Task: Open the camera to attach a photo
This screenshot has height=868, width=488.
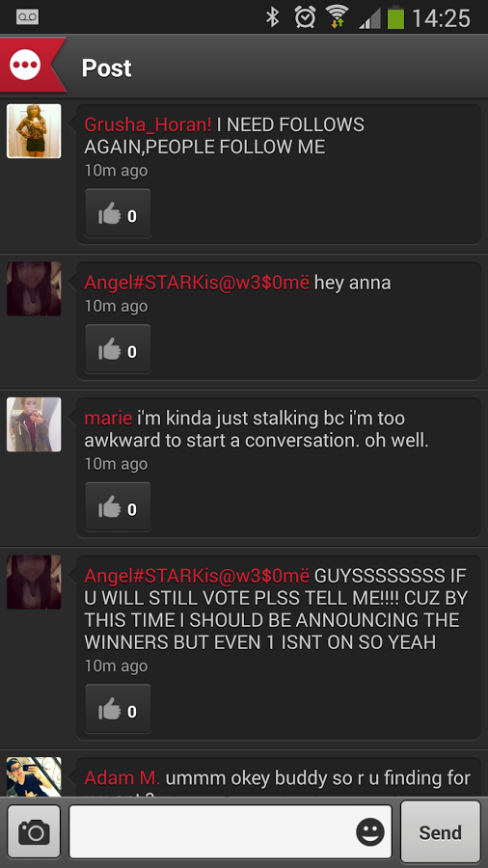Action: (x=34, y=832)
